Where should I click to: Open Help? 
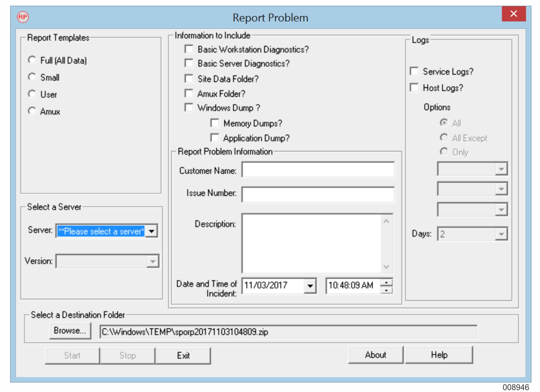click(x=439, y=355)
